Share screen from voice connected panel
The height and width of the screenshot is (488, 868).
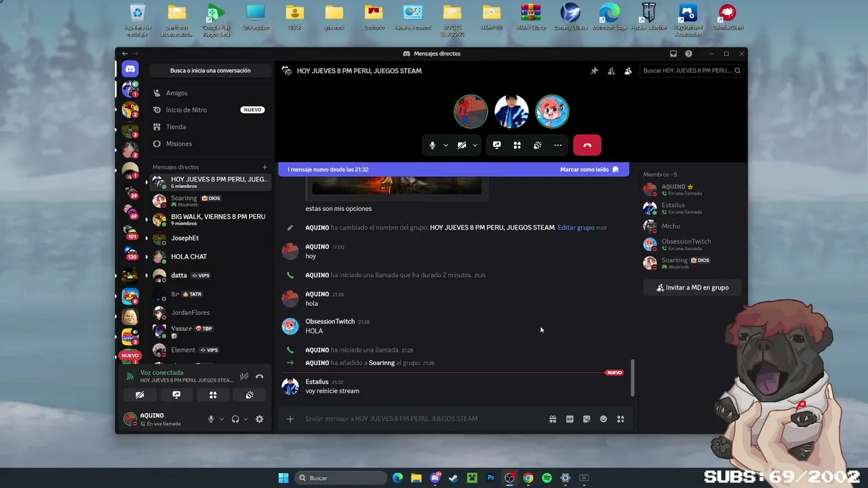click(176, 394)
